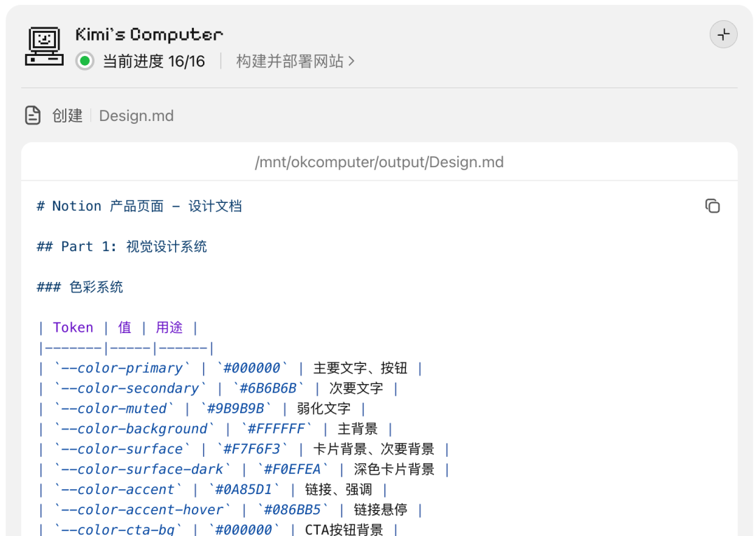Viewport: 756px width, 536px height.
Task: Click the 创建 action label
Action: [x=67, y=115]
